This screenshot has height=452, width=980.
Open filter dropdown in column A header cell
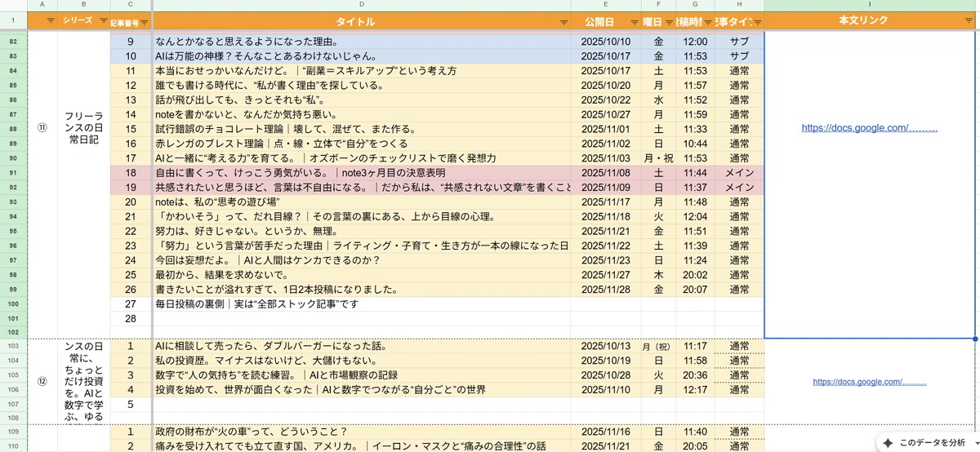click(x=51, y=22)
